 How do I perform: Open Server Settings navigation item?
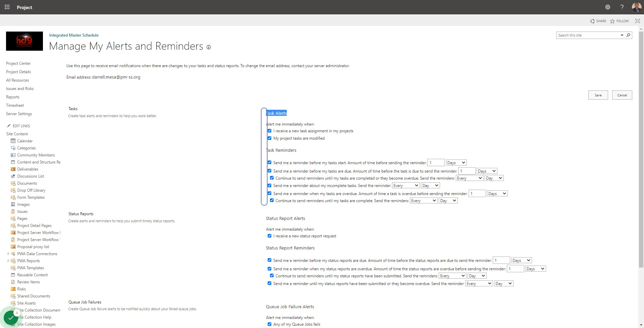coord(19,114)
